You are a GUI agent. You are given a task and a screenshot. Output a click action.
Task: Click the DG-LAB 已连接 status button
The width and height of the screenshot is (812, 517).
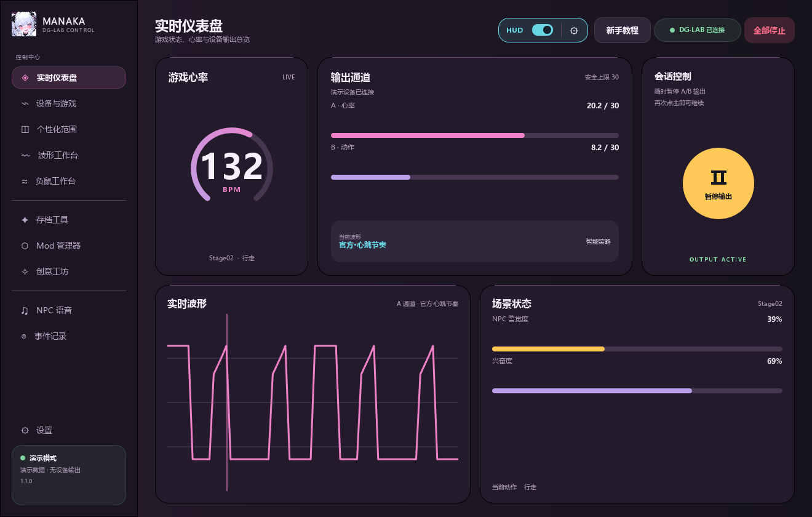pos(698,30)
